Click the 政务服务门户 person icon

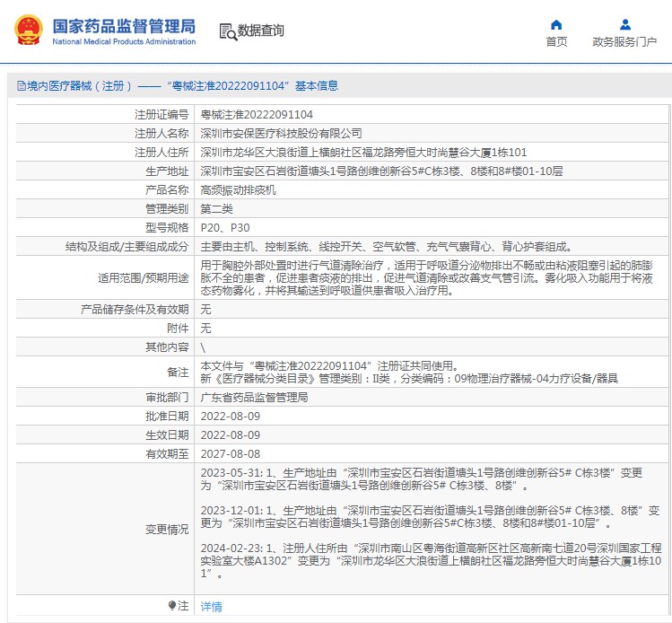(625, 25)
